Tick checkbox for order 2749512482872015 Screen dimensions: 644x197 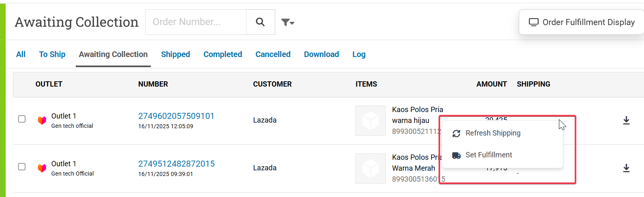pos(22,167)
